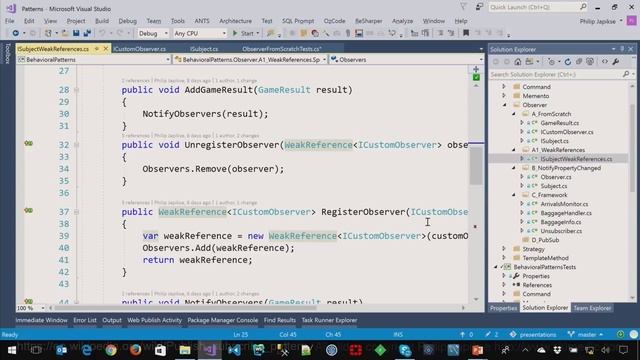Open the Error List panel tab
Image resolution: width=640 pixels, height=360 pixels.
85,320
